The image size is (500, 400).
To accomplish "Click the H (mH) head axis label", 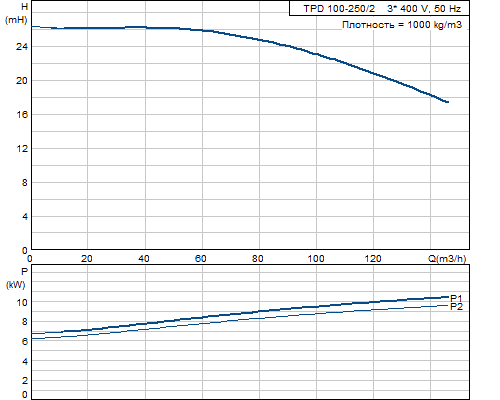I will coord(16,13).
